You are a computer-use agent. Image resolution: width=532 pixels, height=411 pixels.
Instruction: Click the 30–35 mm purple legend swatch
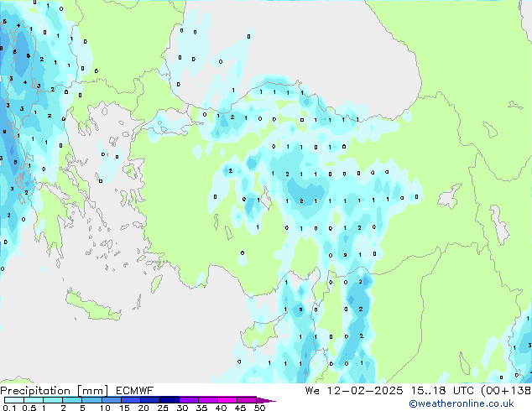[188, 400]
